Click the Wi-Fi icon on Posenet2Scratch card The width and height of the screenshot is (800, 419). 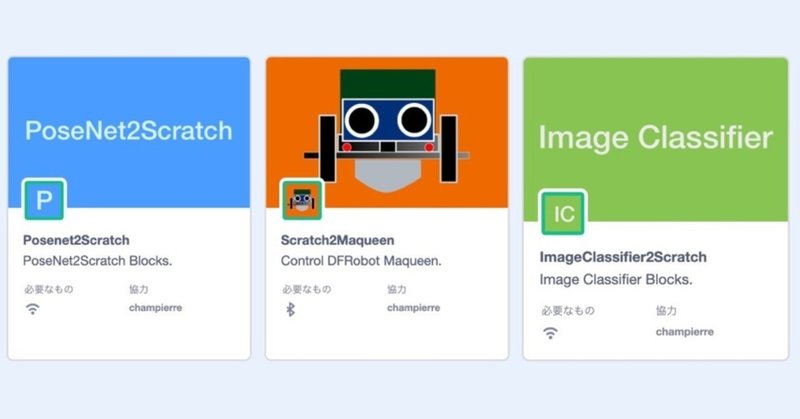pyautogui.click(x=33, y=308)
